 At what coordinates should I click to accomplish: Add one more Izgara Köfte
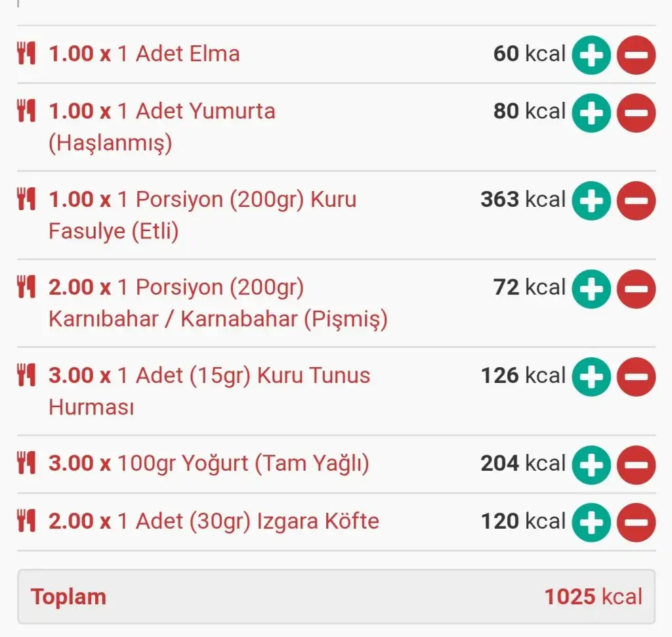[x=591, y=523]
